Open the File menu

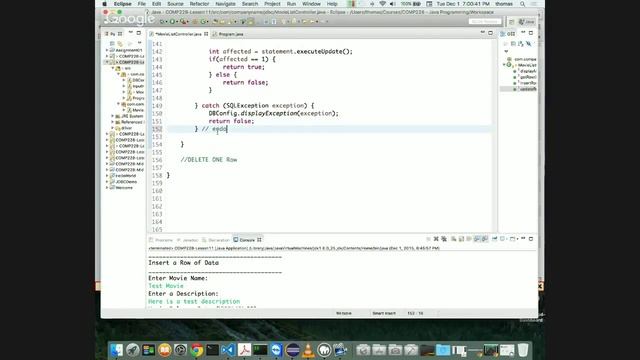click(142, 4)
